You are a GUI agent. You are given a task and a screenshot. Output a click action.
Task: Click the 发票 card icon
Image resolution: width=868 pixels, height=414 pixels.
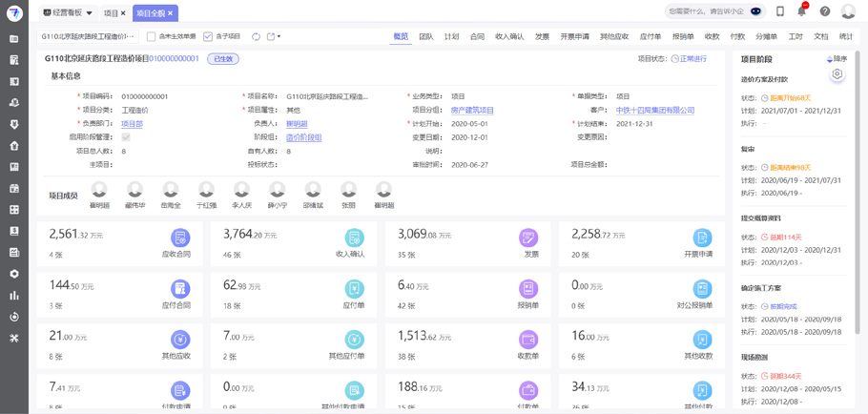point(527,238)
